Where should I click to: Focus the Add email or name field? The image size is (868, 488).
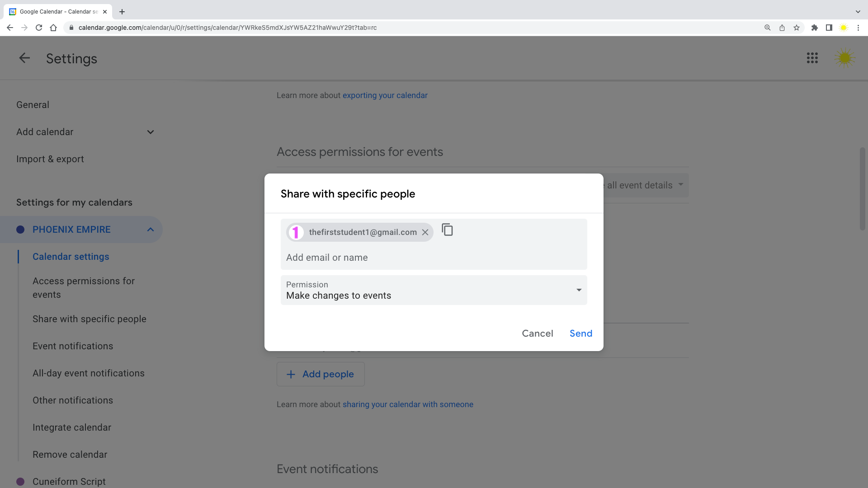(x=433, y=258)
